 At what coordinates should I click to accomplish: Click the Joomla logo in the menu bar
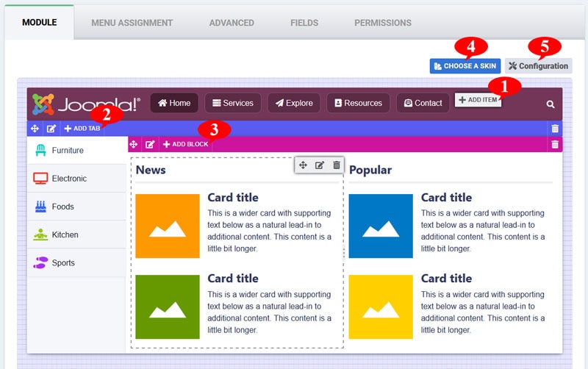click(x=86, y=104)
